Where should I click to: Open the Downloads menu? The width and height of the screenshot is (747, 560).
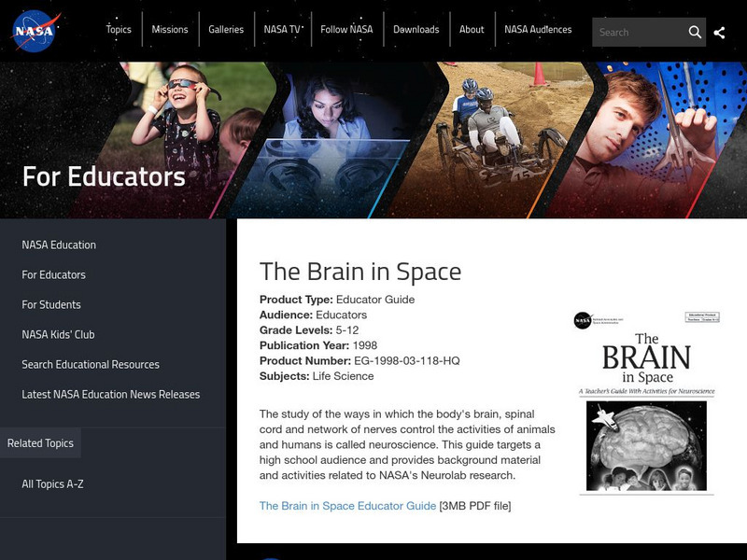click(416, 30)
